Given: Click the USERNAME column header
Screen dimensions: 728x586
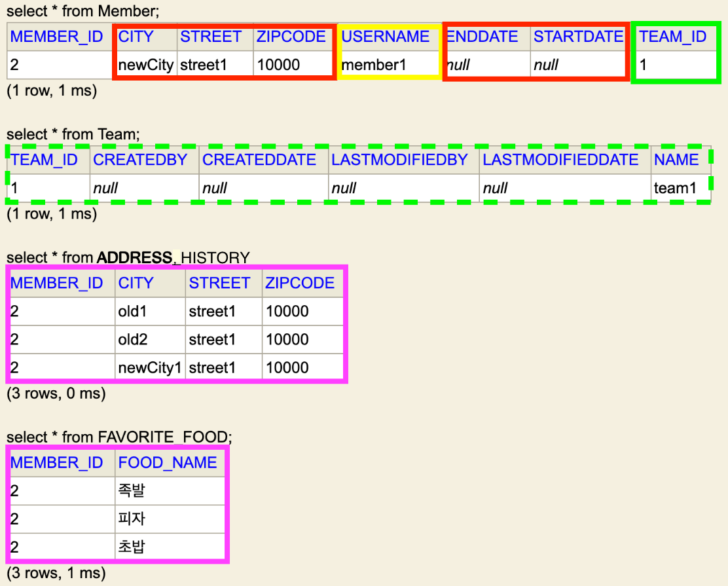Looking at the screenshot, I should tap(386, 36).
